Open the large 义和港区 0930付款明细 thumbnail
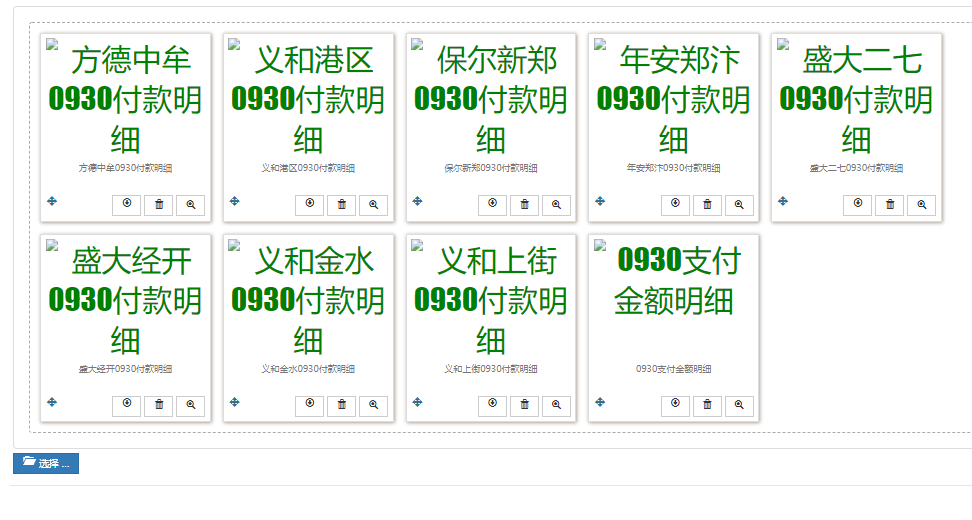 click(x=308, y=99)
